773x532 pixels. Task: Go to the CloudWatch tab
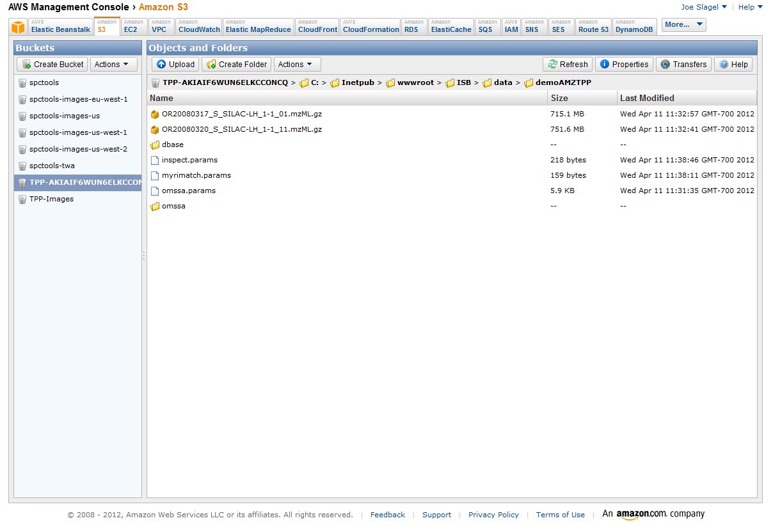tap(199, 26)
